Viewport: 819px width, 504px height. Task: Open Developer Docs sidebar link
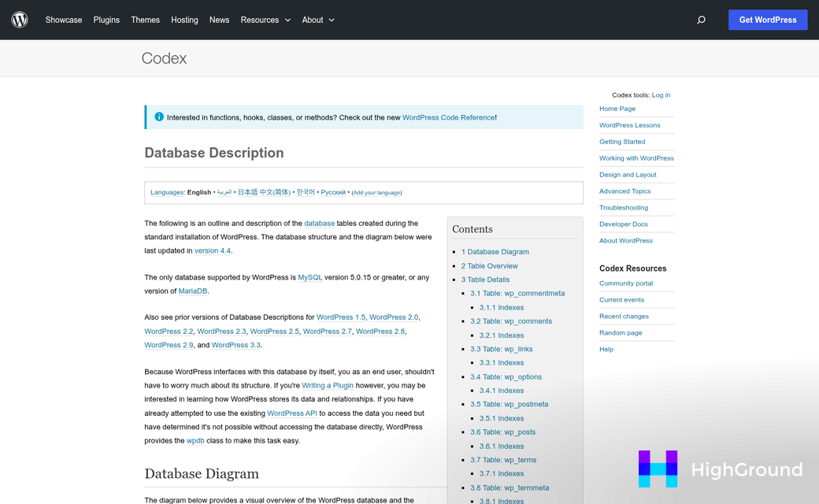click(624, 224)
